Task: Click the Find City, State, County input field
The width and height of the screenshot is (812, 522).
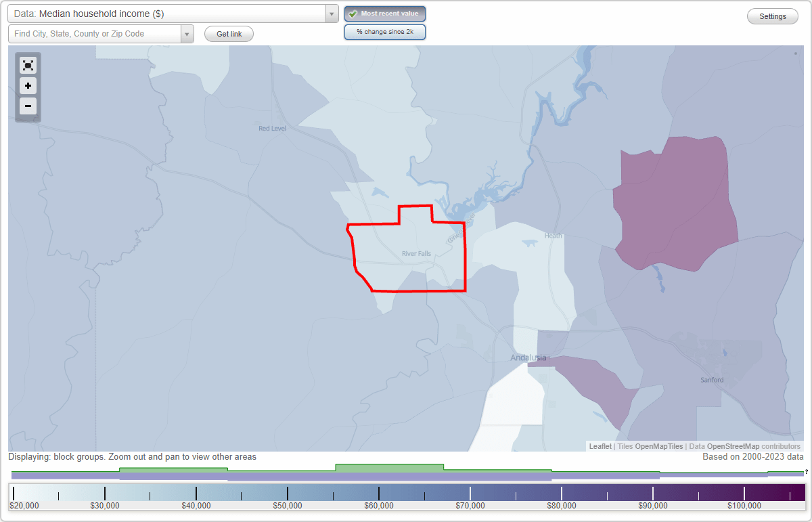Action: coord(95,33)
